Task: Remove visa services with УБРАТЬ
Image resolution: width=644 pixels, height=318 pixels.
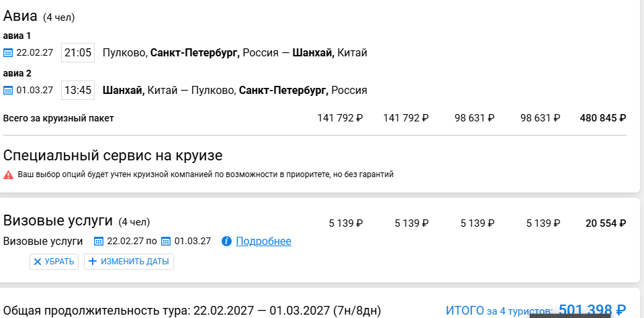Action: 54,262
